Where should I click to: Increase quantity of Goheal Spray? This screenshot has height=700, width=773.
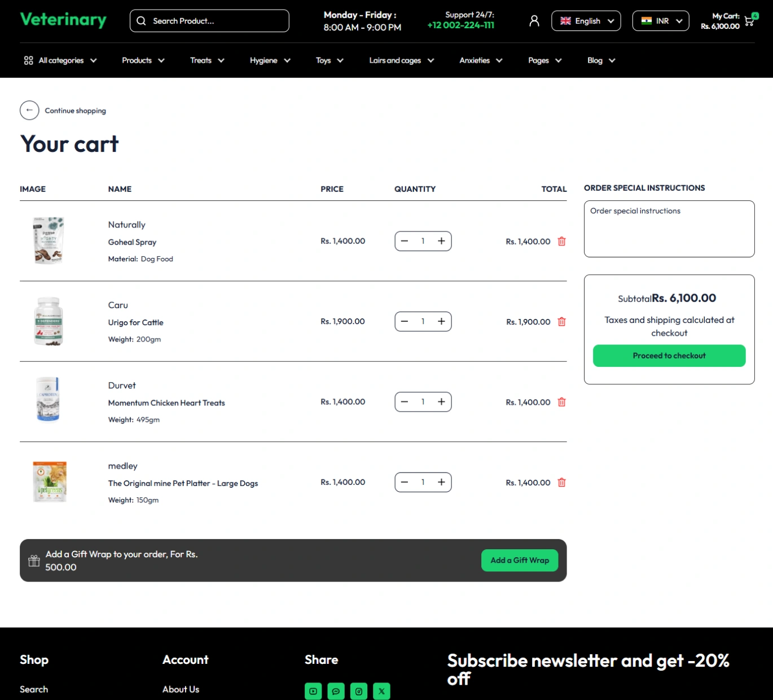441,241
